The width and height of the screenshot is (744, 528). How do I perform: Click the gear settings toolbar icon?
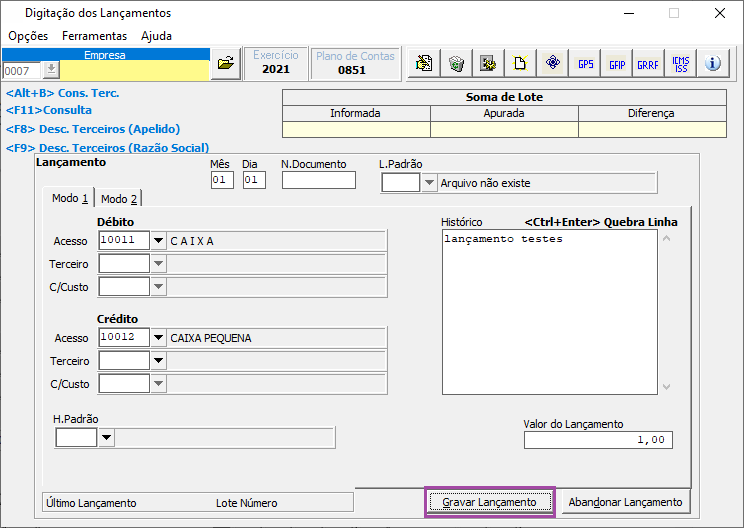coord(488,63)
